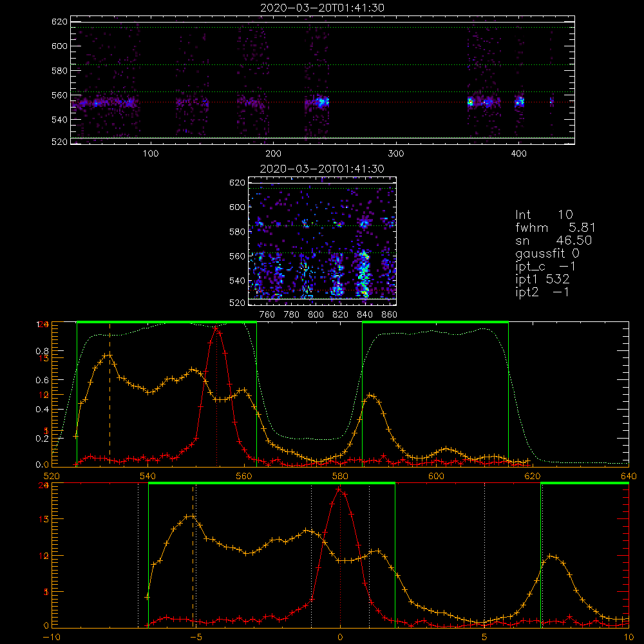Click y-axis label 0.4 on third plot
644x644 pixels.
pos(43,410)
